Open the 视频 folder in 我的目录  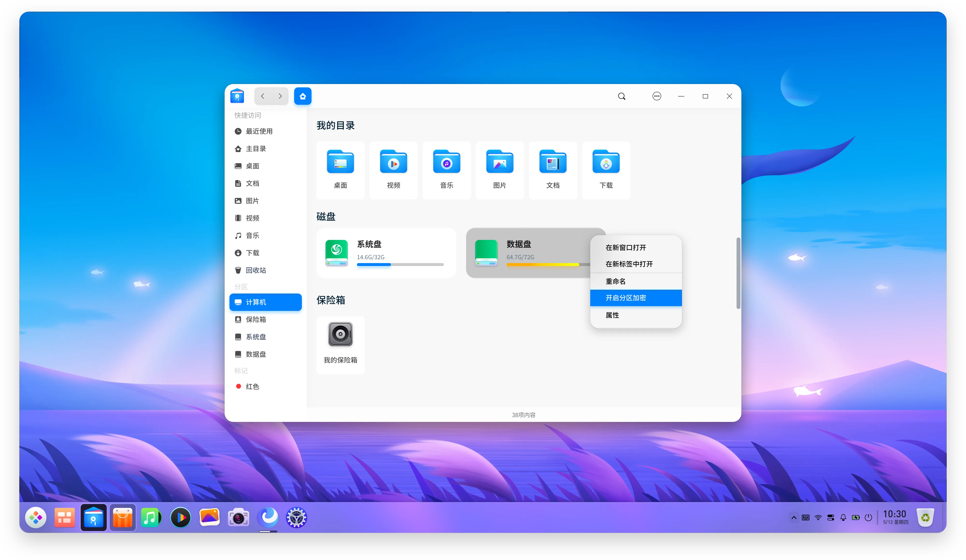pos(393,170)
